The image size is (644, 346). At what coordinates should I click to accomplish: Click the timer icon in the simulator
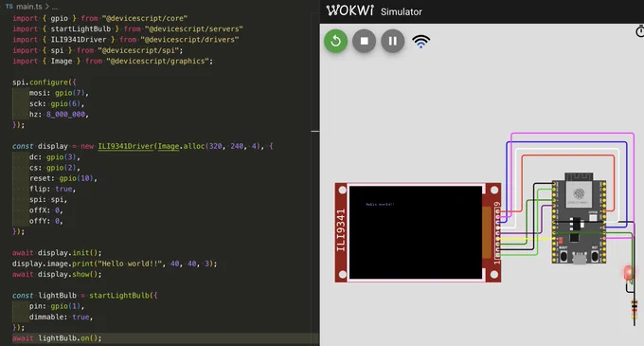click(640, 31)
